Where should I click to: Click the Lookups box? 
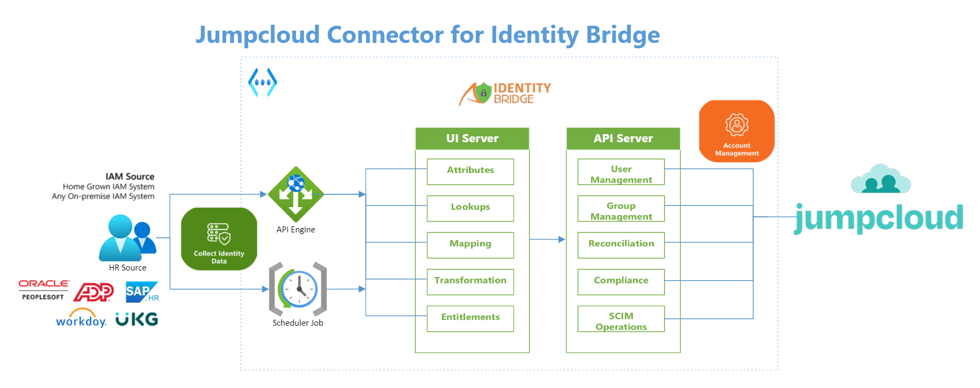[x=470, y=208]
